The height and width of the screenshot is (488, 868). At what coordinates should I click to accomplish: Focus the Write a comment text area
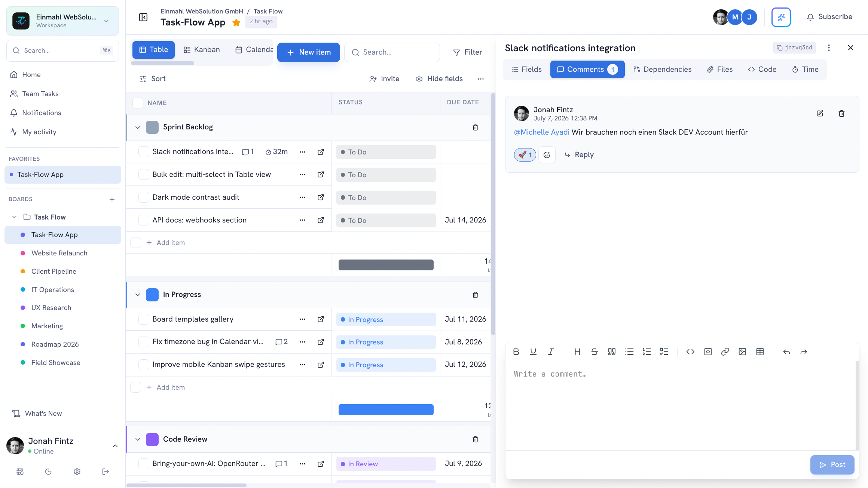pos(680,405)
